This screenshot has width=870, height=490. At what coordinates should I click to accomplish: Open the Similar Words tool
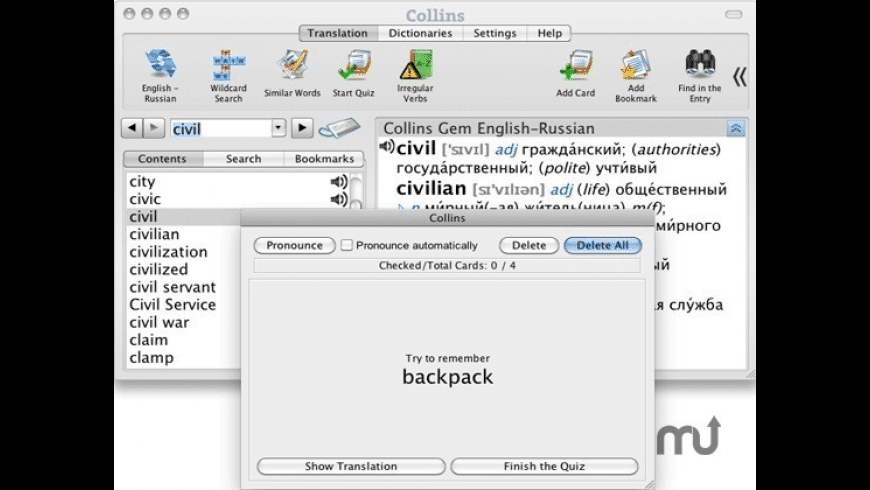[292, 73]
